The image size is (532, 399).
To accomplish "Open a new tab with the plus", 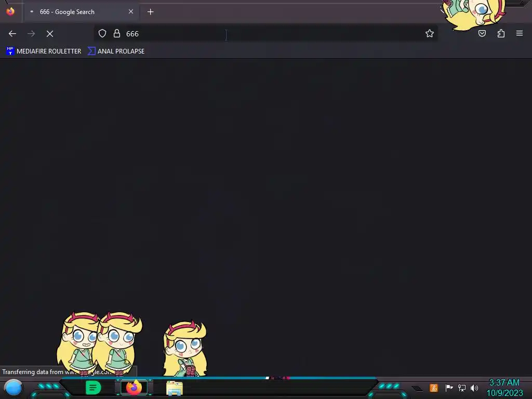I will (x=150, y=12).
